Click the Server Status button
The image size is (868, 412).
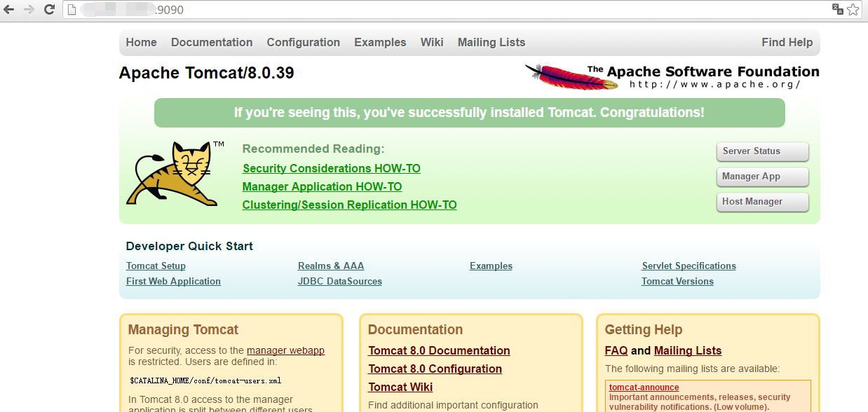click(x=762, y=151)
